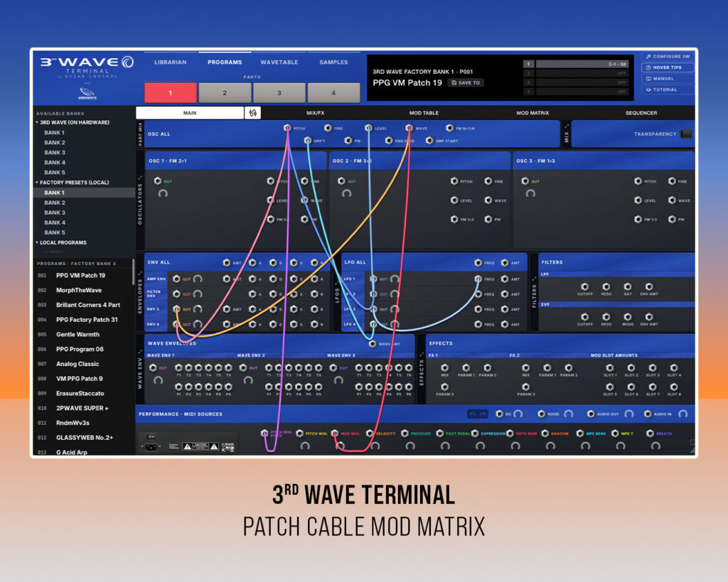Click the Noise source jack
This screenshot has width=728, height=582.
click(541, 414)
